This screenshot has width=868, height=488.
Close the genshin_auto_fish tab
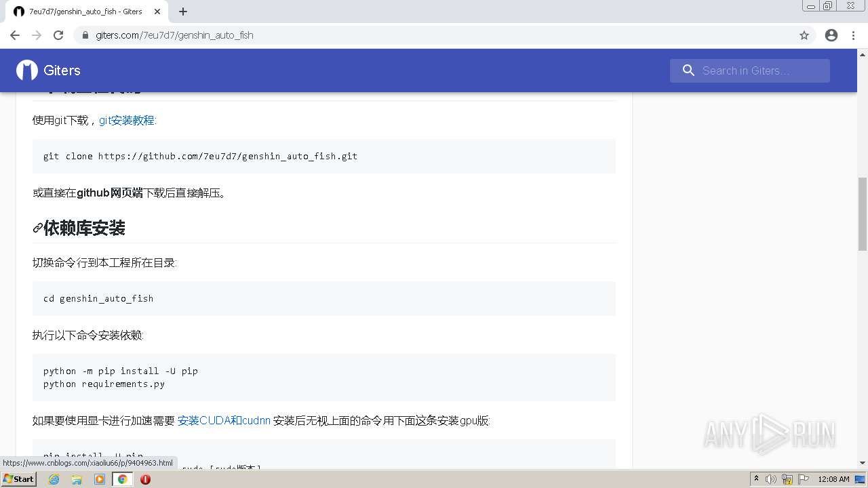(x=157, y=12)
